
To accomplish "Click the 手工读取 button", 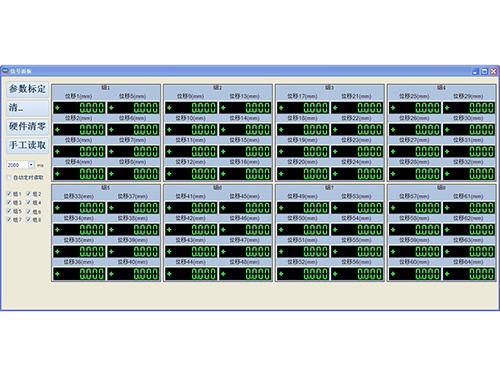I will (27, 145).
